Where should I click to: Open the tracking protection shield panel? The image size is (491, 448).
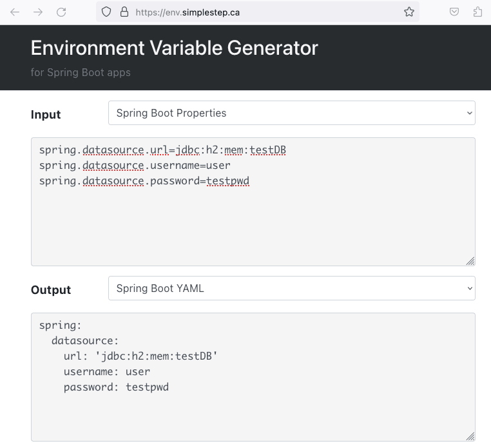click(x=106, y=12)
